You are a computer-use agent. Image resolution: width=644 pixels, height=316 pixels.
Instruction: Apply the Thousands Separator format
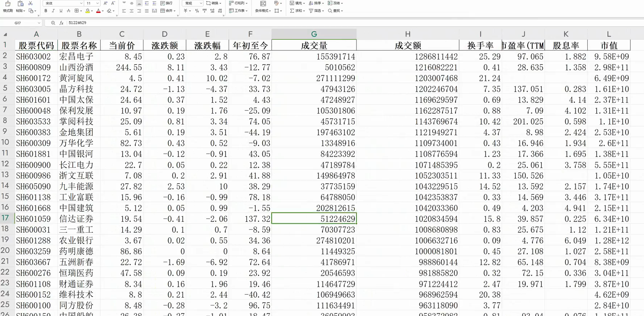point(205,11)
